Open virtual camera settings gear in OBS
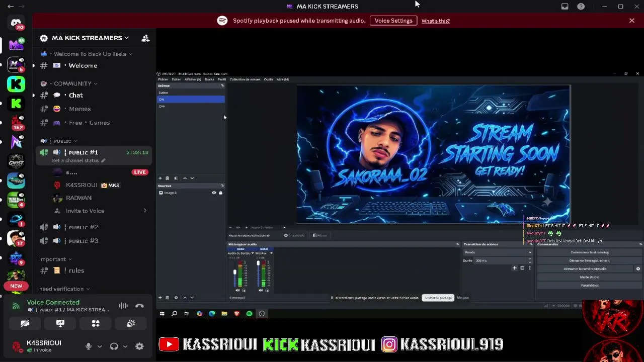 click(638, 269)
